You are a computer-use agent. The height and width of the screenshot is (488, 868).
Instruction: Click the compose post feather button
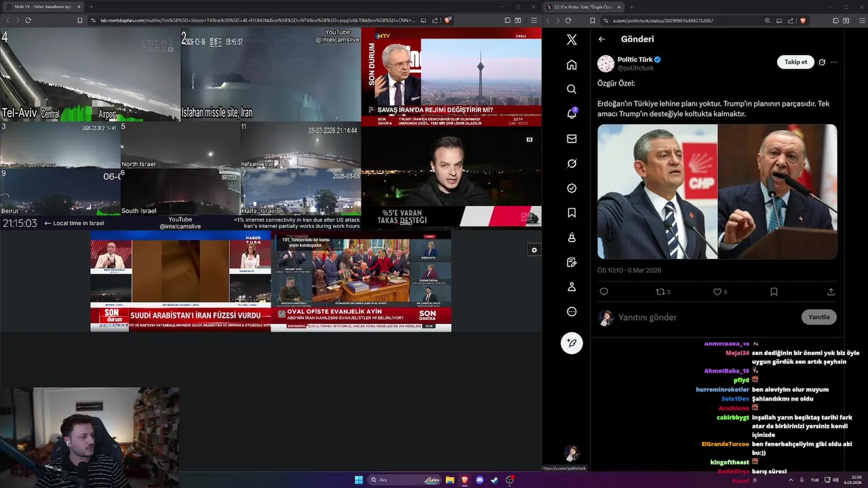[572, 343]
